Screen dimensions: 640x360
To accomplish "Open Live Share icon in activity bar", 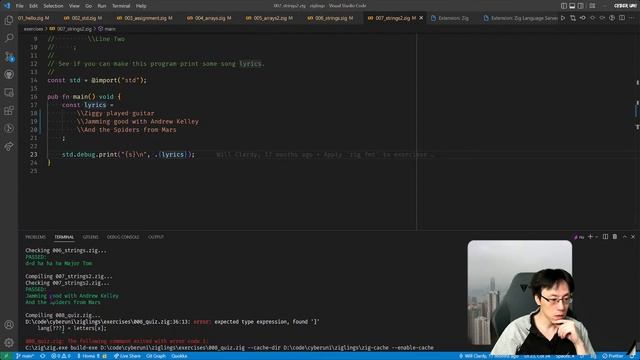I will click(9, 146).
